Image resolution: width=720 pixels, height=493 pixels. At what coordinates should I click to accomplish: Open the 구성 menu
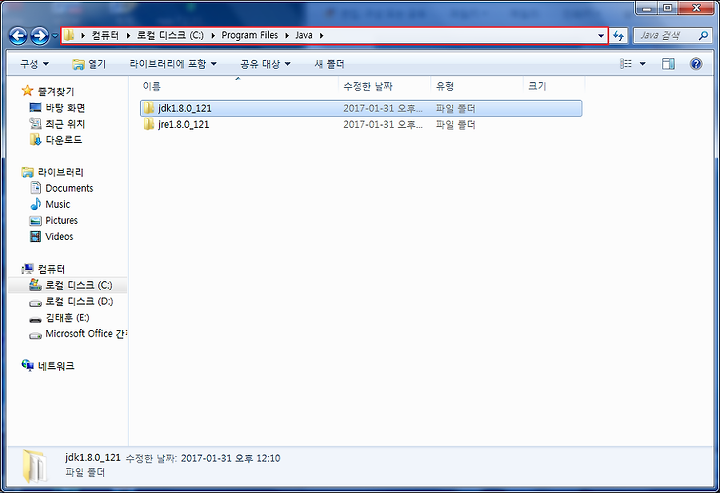[x=34, y=64]
